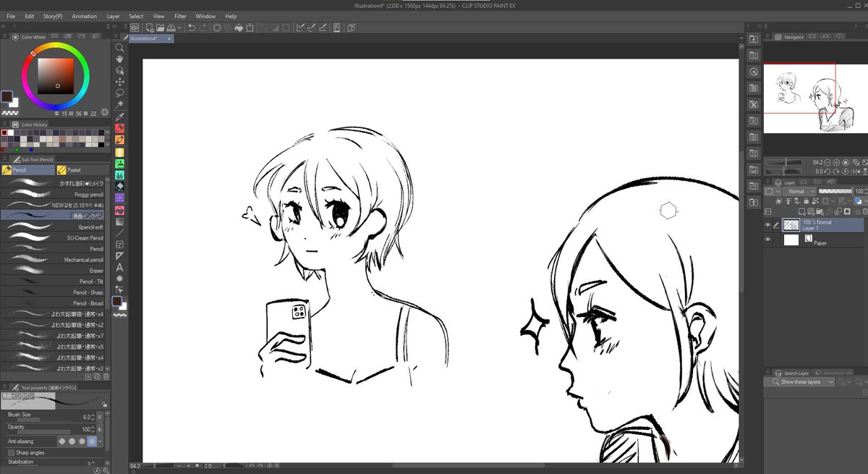Click main dark brown color swatch
This screenshot has height=474, width=868.
tap(7, 97)
